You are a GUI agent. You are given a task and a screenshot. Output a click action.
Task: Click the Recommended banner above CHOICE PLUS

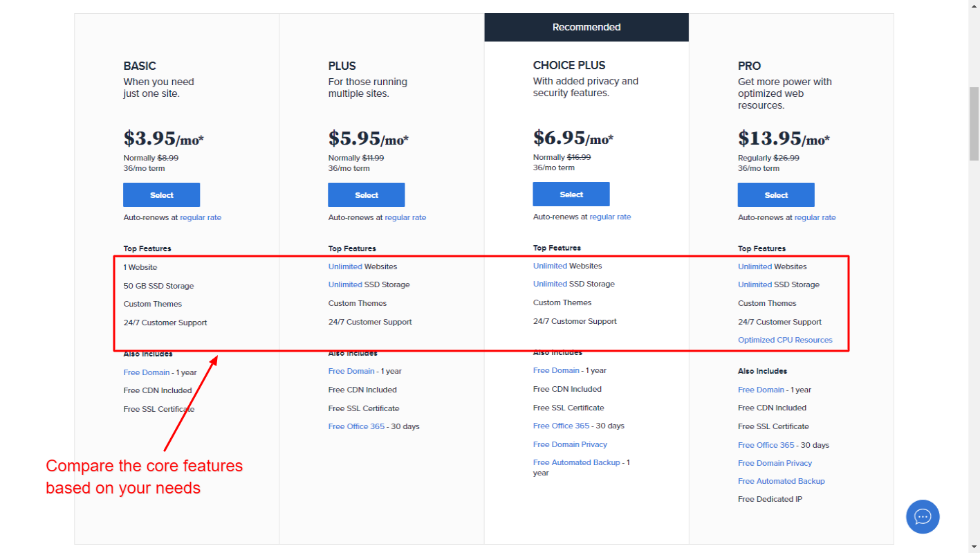[x=586, y=27]
